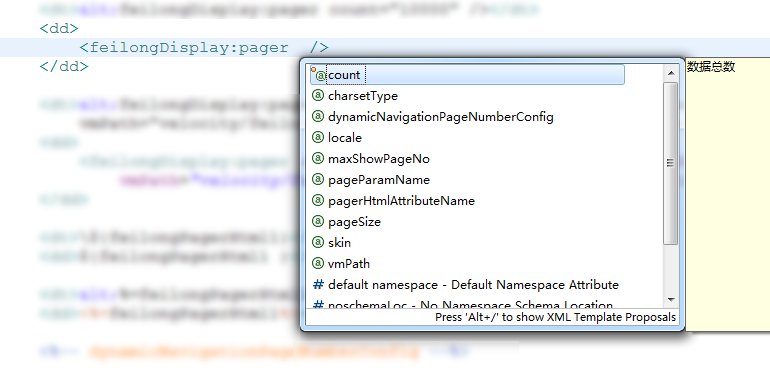Click attribute icon beside maxShowPageNo
Viewport: 770px width, 368px height.
[x=318, y=159]
